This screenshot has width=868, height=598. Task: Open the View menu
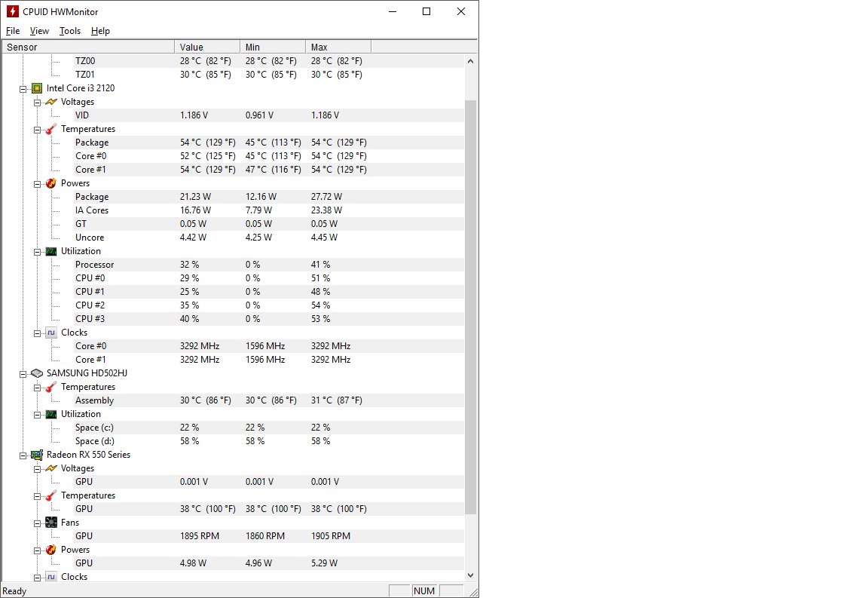(x=39, y=31)
